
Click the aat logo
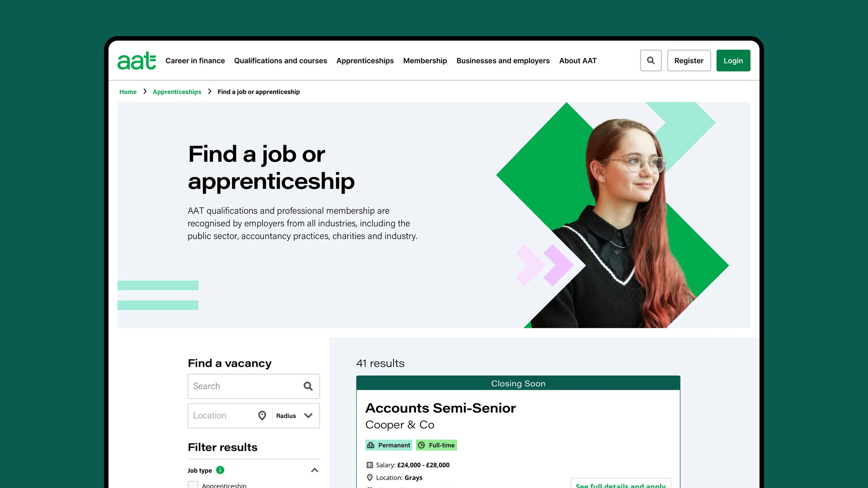136,61
